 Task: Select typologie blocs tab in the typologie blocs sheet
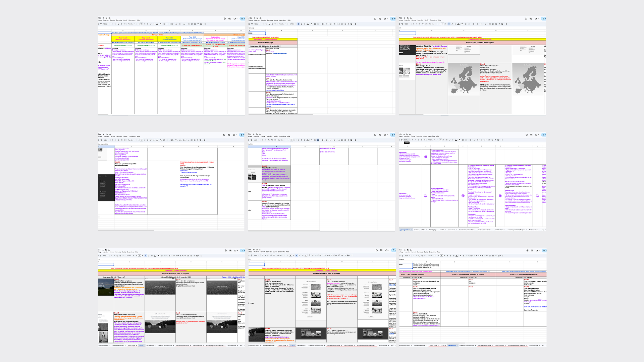pyautogui.click(x=405, y=230)
